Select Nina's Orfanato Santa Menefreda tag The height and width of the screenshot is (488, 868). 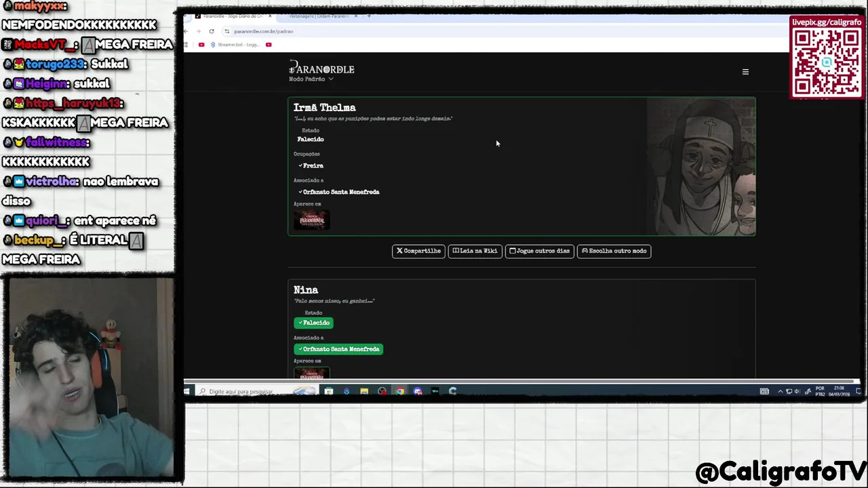(x=338, y=349)
